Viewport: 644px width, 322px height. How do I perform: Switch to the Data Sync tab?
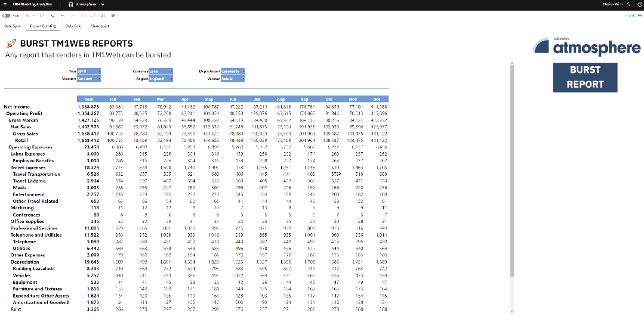[13, 26]
